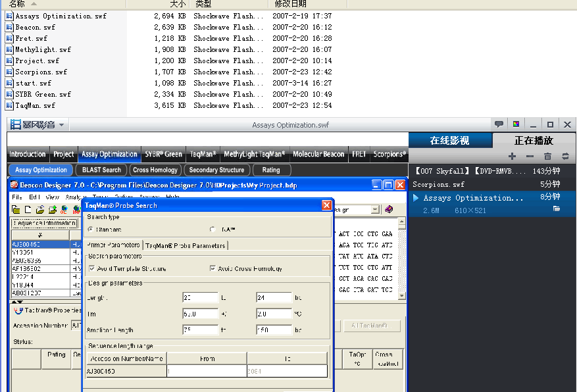Viewport: 577px width, 392px height.
Task: Click Beacon.swf file icon
Action: coord(9,27)
